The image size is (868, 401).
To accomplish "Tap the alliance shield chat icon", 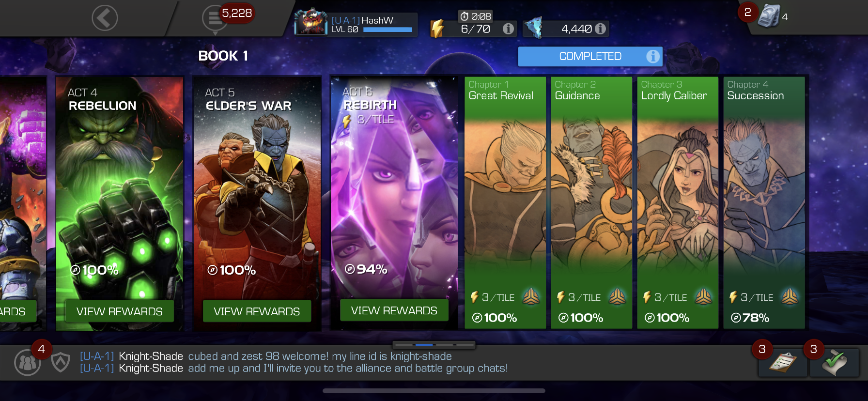I will point(61,362).
